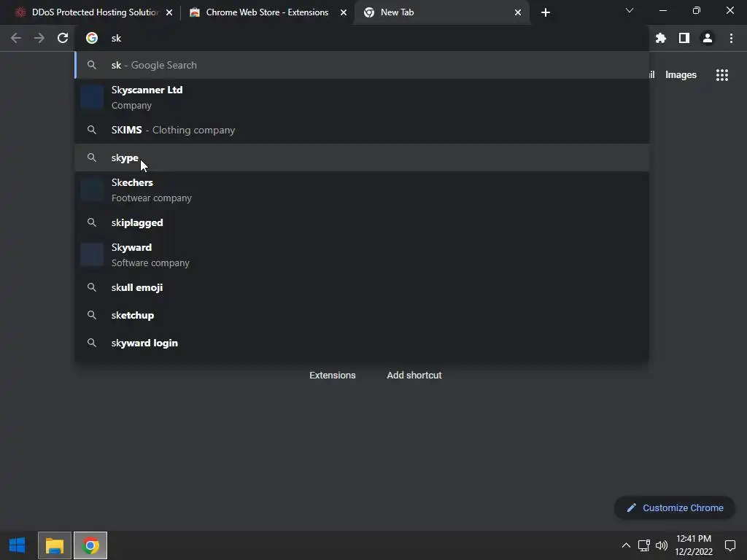This screenshot has width=747, height=560.
Task: Click the Google icon in address bar
Action: pyautogui.click(x=92, y=38)
